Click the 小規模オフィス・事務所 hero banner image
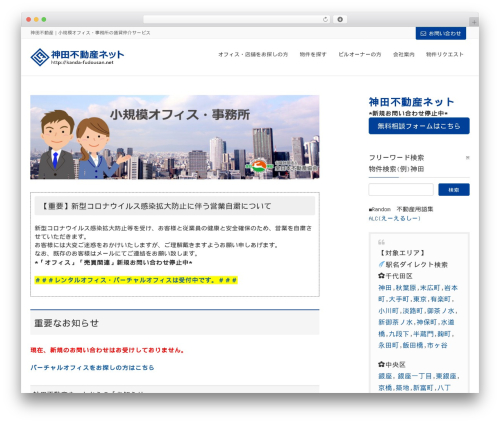 tap(175, 137)
